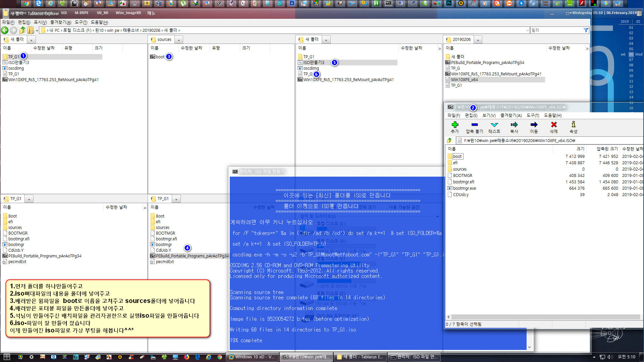The height and width of the screenshot is (362, 644).
Task: Click the clock 오전 5:10 in the taskbar
Action: coord(627,357)
